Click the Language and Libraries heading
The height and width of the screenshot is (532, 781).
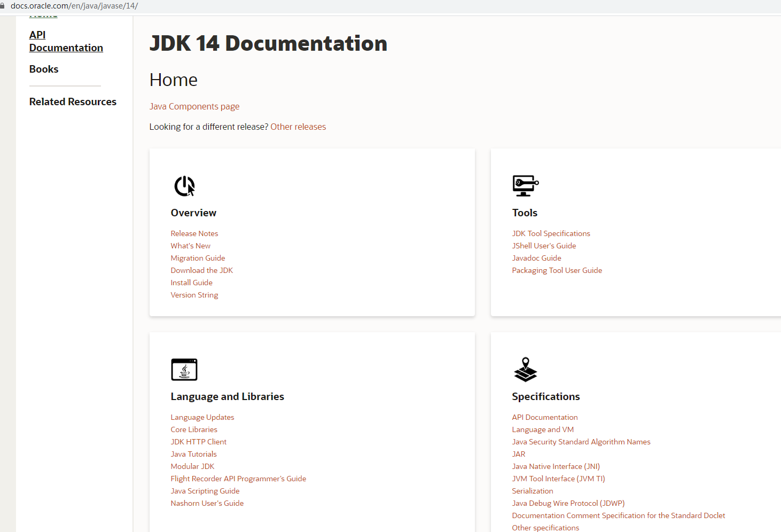click(228, 396)
